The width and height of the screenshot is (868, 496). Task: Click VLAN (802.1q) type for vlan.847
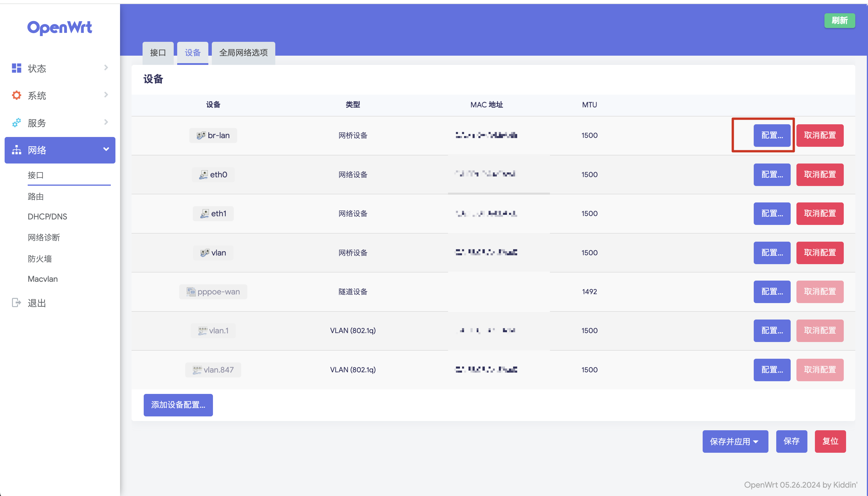[353, 370]
